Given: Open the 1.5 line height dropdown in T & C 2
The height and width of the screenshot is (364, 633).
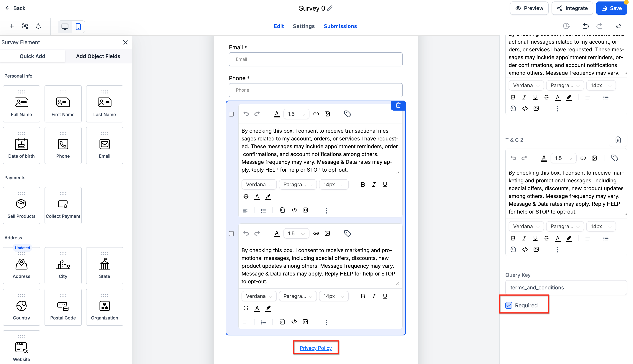Looking at the screenshot, I should tap(563, 158).
